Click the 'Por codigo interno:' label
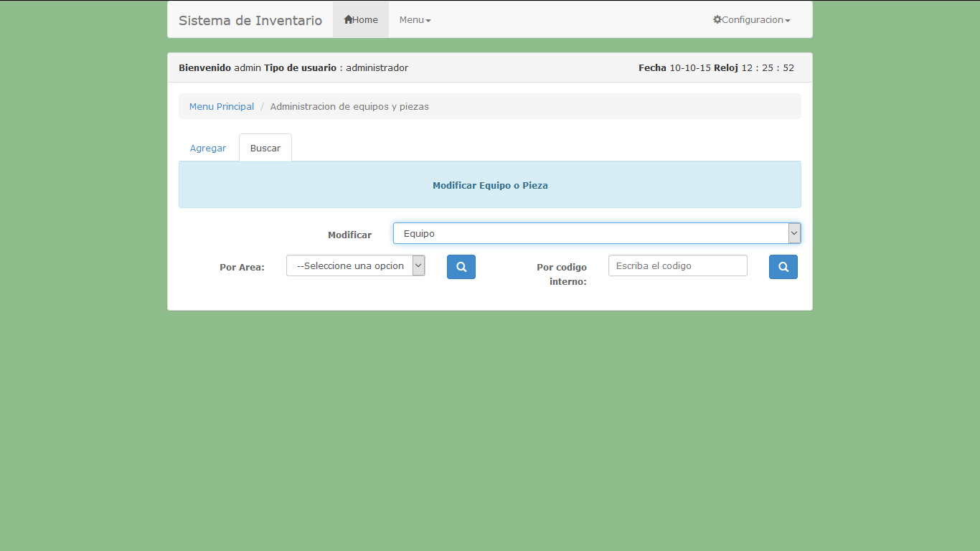Viewport: 980px width, 551px height. pyautogui.click(x=562, y=274)
